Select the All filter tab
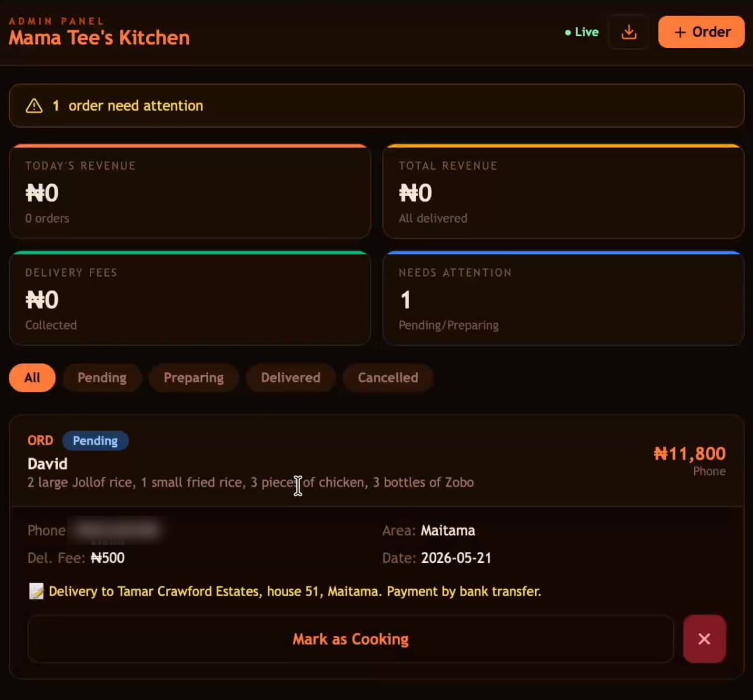753x700 pixels. [x=32, y=377]
